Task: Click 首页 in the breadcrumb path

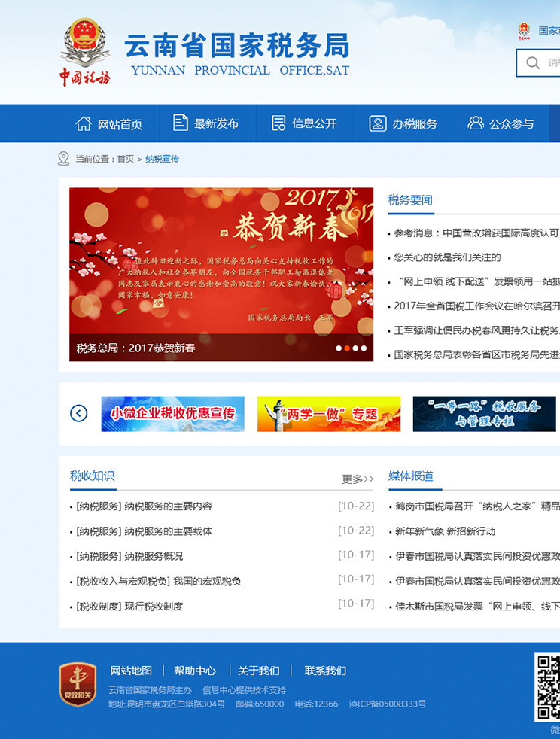Action: 125,159
